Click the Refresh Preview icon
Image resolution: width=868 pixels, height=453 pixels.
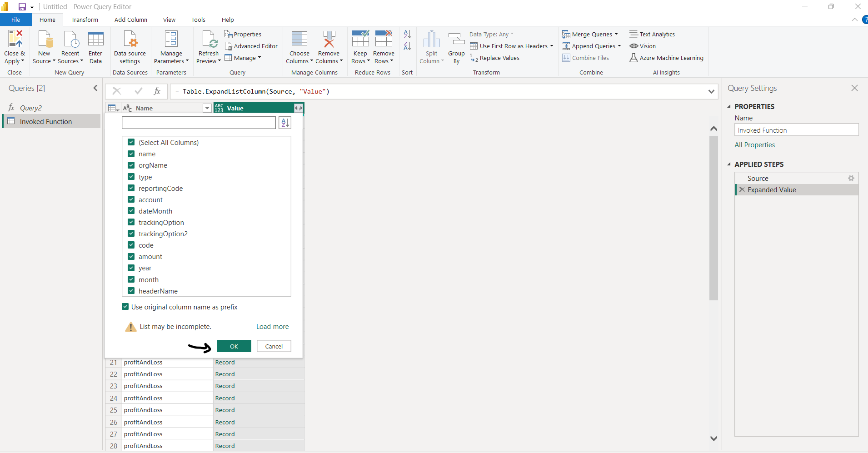click(x=209, y=40)
